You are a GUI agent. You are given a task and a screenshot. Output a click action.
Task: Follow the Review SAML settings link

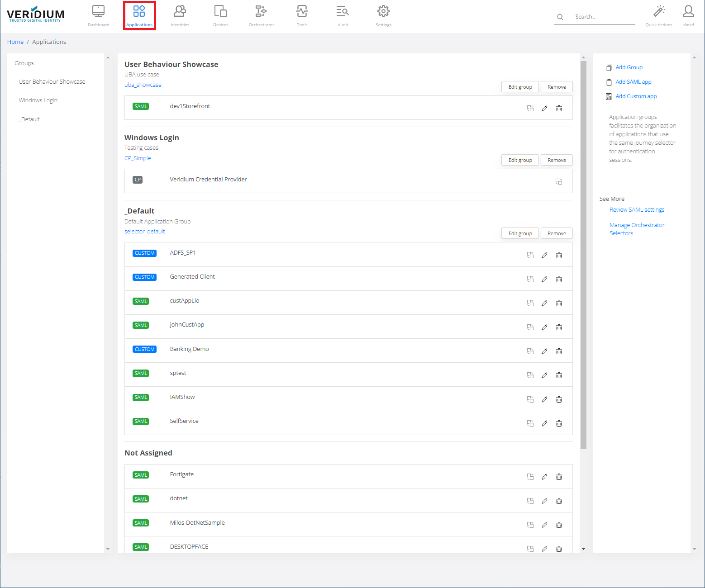[x=637, y=210]
